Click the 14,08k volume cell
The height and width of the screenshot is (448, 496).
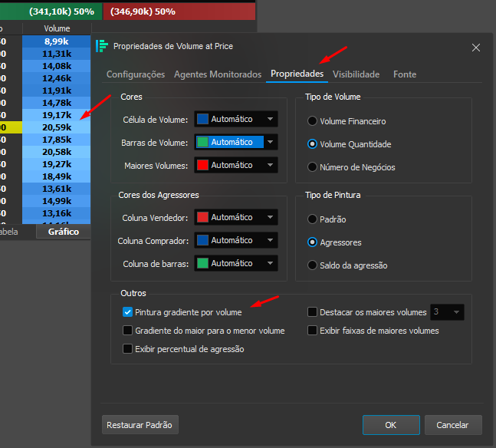tap(56, 66)
